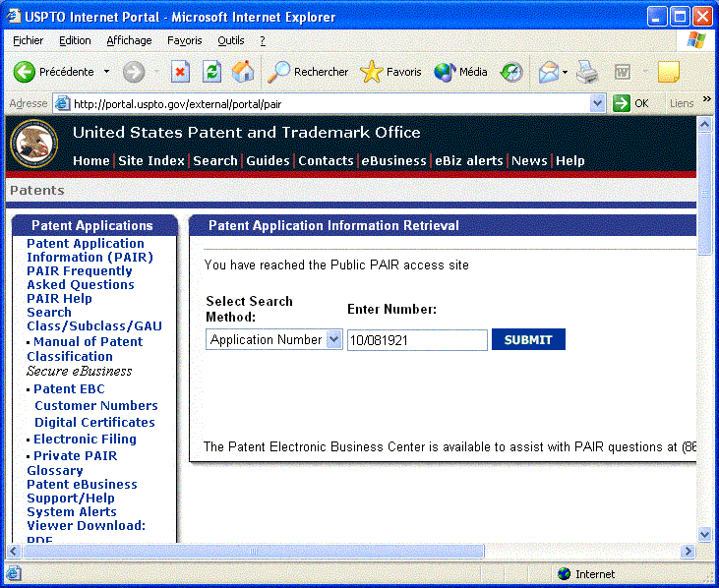
Task: Open the Contacts navigation link
Action: point(326,161)
